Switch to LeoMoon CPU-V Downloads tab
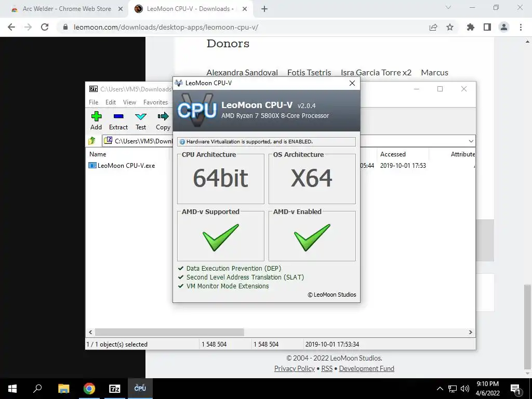 190,9
